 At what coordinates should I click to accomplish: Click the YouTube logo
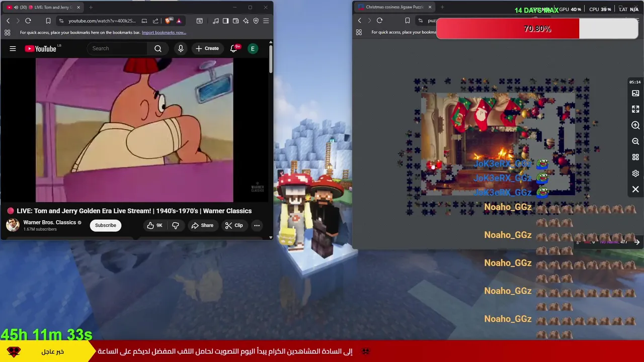coord(41,48)
